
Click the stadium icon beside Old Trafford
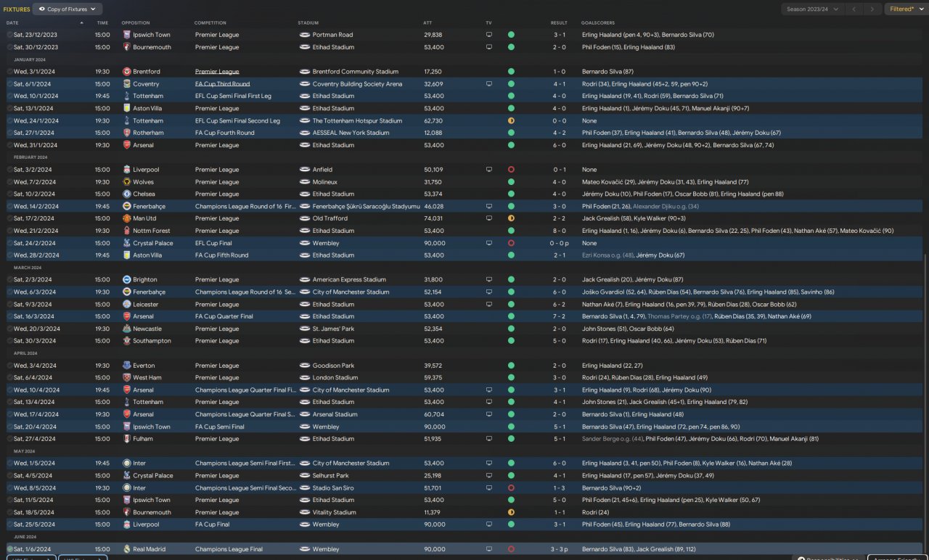pos(304,218)
